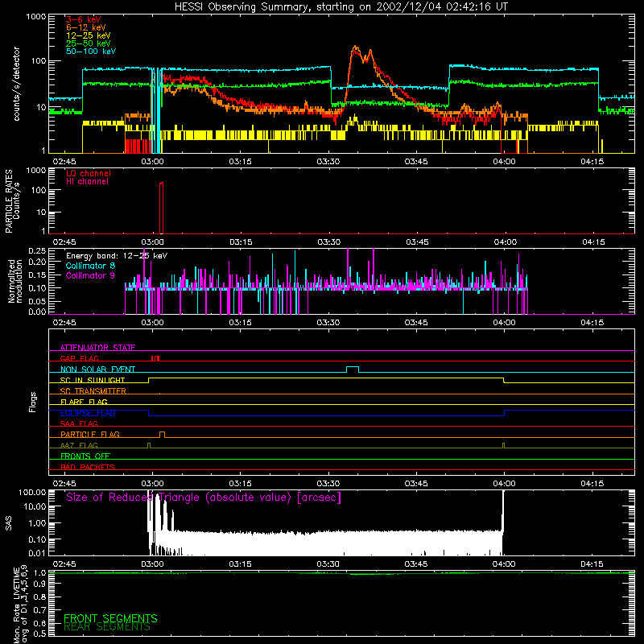Click the "Normalized modulation" axis label
Image resolution: width=644 pixels, height=644 pixels.
14,281
